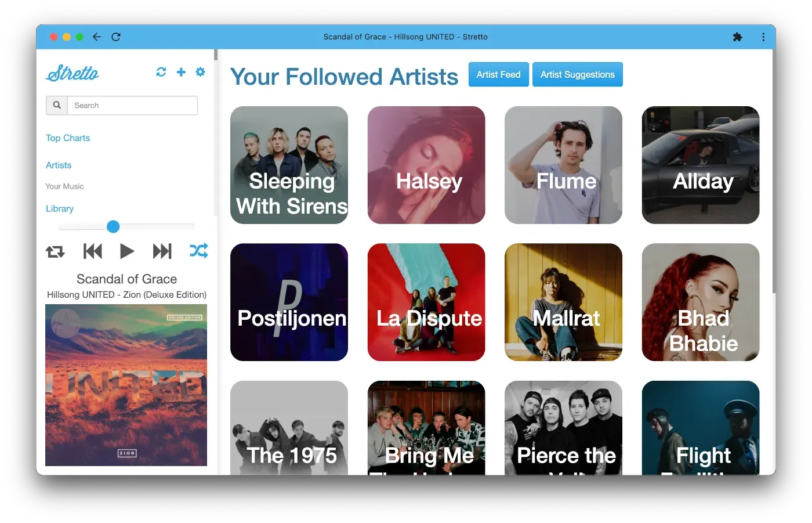812x523 pixels.
Task: Play the current track
Action: (126, 251)
